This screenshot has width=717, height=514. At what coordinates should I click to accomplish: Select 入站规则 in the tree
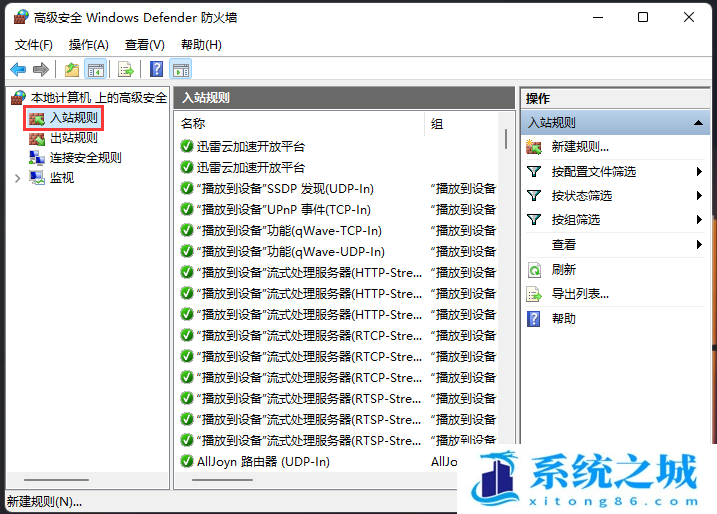(74, 118)
